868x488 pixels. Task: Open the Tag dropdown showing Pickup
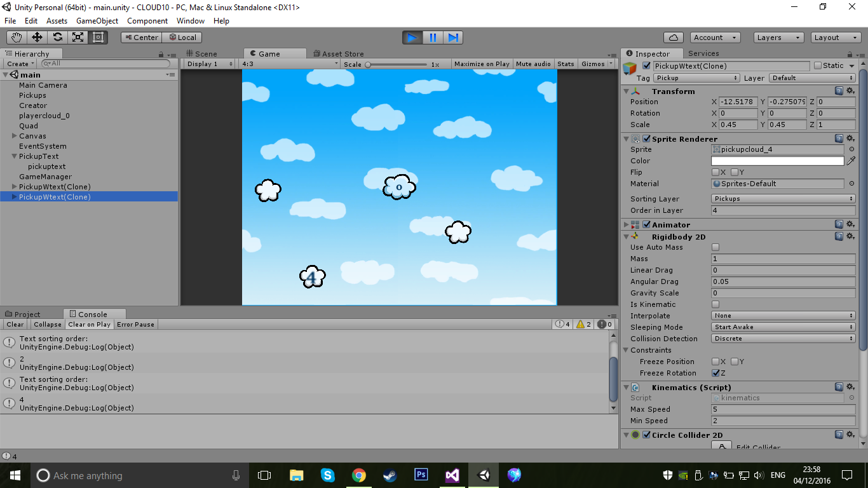click(696, 78)
